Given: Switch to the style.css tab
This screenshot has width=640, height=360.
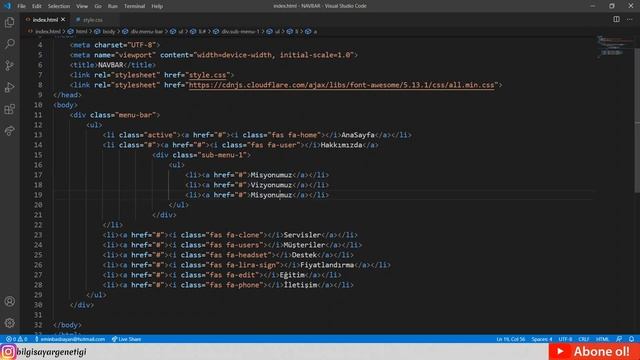Looking at the screenshot, I should coord(92,20).
